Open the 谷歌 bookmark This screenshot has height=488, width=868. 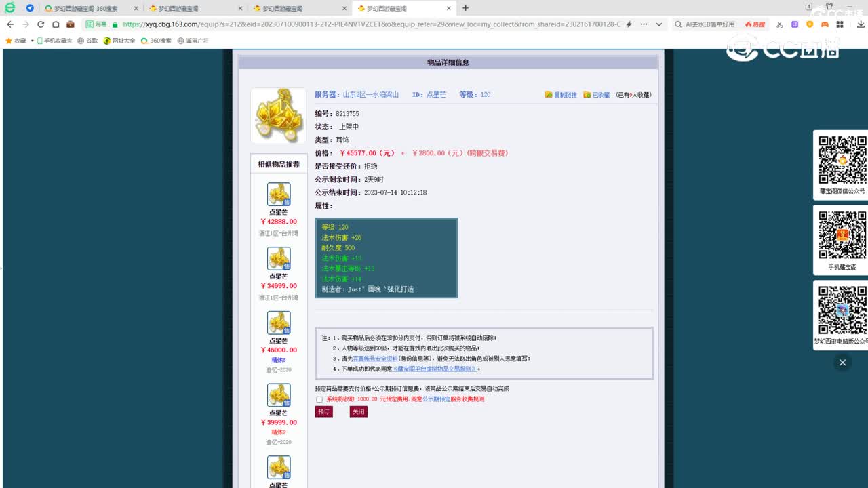click(87, 41)
